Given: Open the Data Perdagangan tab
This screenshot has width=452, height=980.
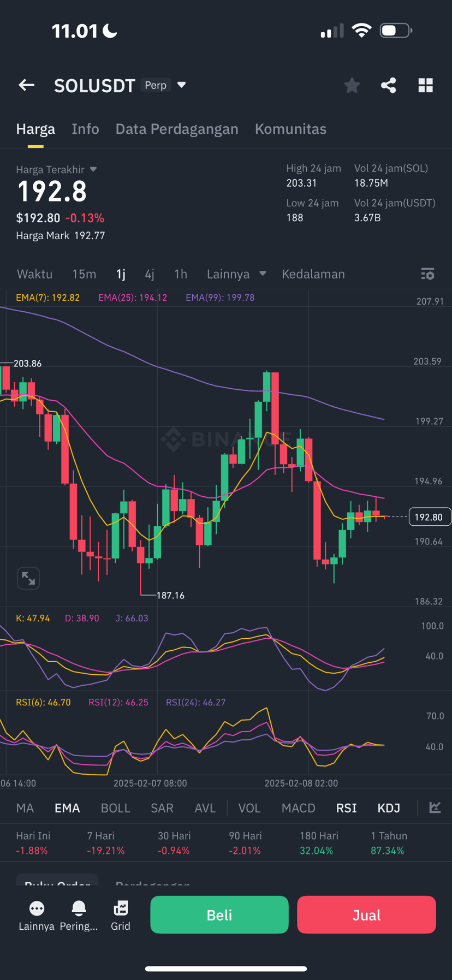Looking at the screenshot, I should 177,129.
